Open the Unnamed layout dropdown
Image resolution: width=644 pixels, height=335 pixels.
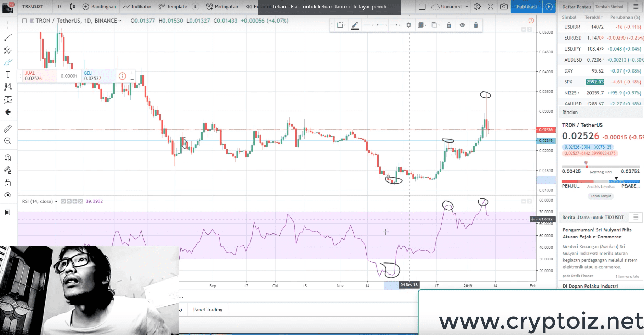450,6
